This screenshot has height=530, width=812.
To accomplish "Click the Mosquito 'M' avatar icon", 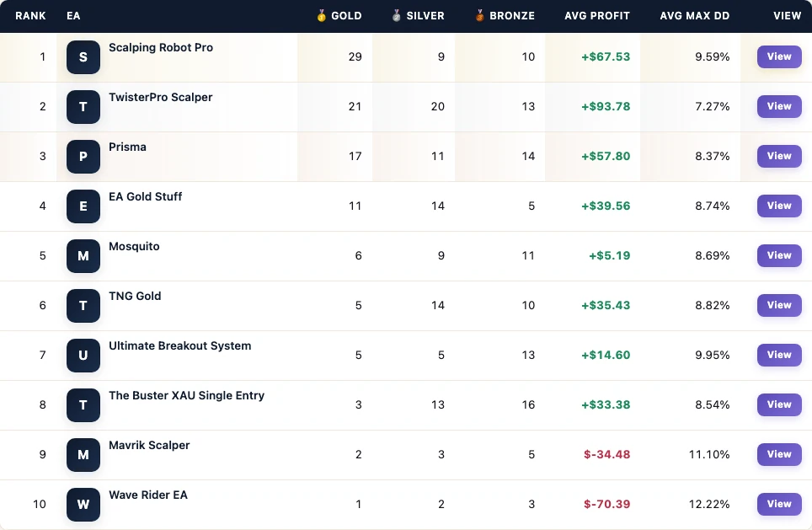I will coord(83,256).
